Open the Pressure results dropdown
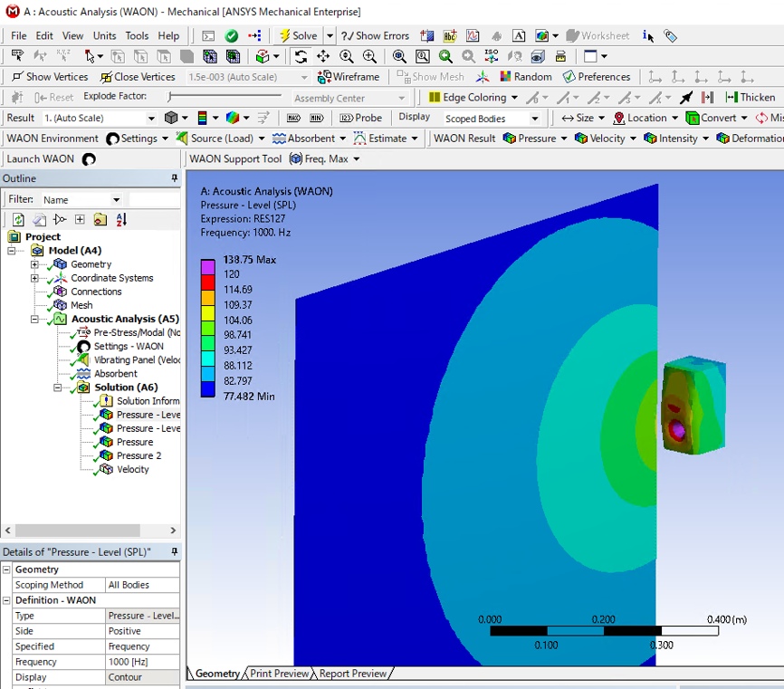 (564, 139)
